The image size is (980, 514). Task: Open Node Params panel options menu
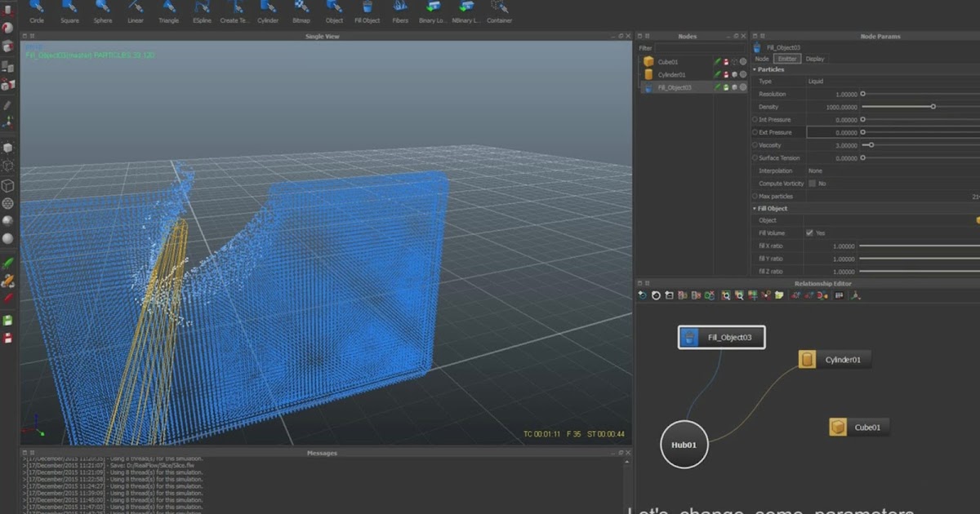[755, 36]
